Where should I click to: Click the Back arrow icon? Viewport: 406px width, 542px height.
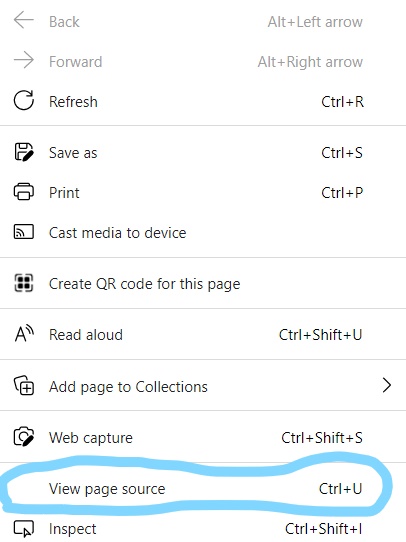click(x=23, y=20)
